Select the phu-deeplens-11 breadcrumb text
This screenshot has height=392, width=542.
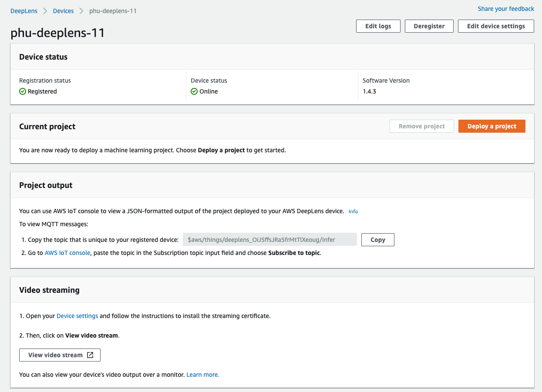pos(113,11)
